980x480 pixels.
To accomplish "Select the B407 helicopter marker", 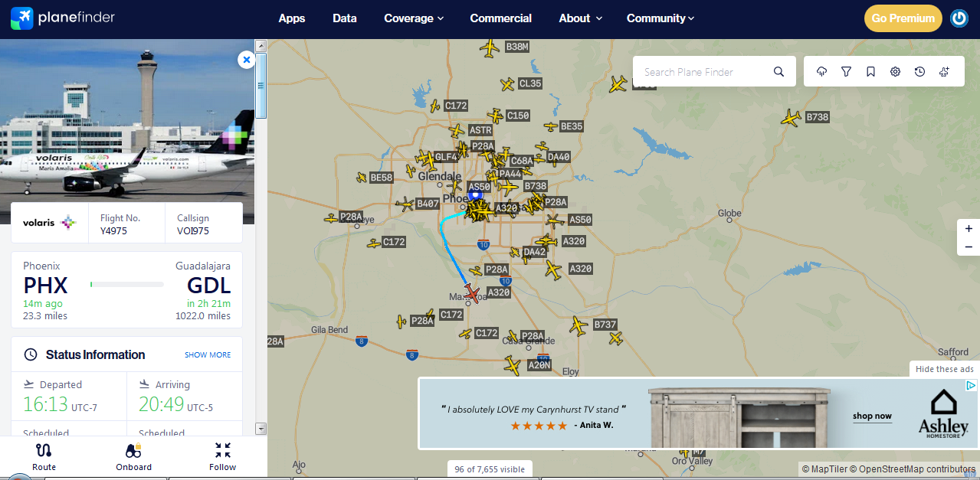I will point(405,204).
